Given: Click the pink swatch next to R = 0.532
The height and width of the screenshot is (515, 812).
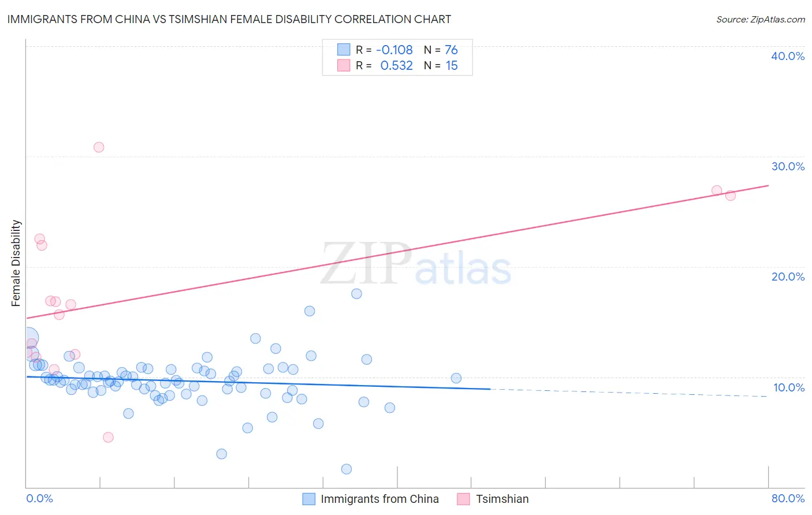Looking at the screenshot, I should pos(344,65).
